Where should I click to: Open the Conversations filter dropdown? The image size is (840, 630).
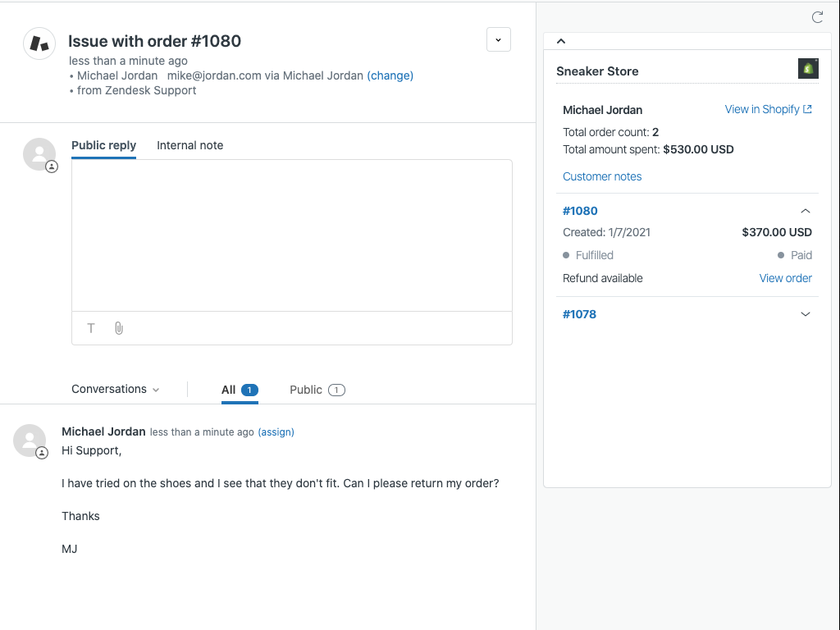115,390
